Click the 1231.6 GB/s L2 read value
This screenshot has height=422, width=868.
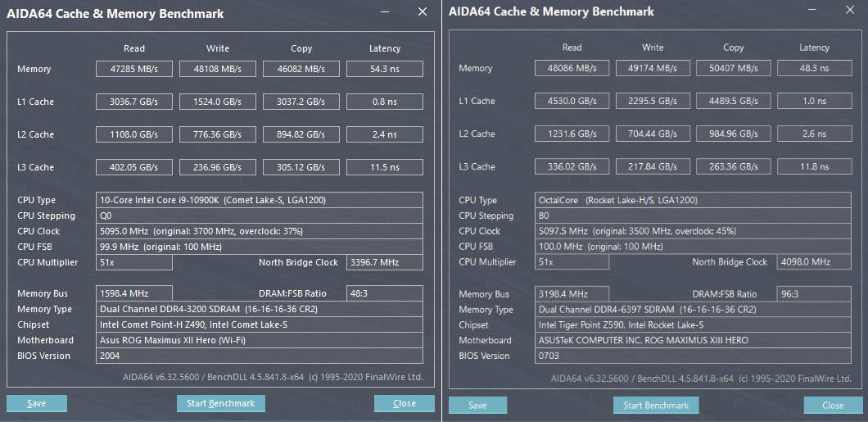coord(572,134)
